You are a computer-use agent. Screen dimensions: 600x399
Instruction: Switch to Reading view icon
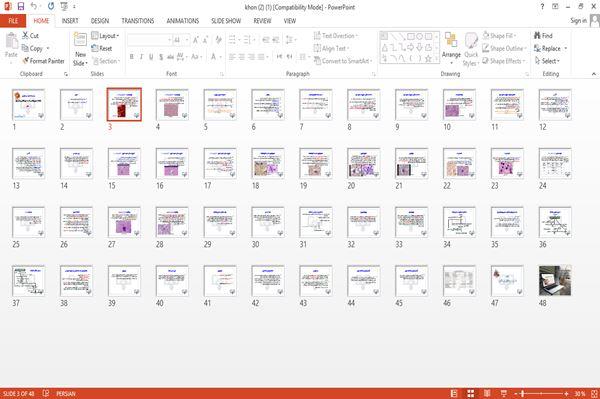pyautogui.click(x=487, y=393)
